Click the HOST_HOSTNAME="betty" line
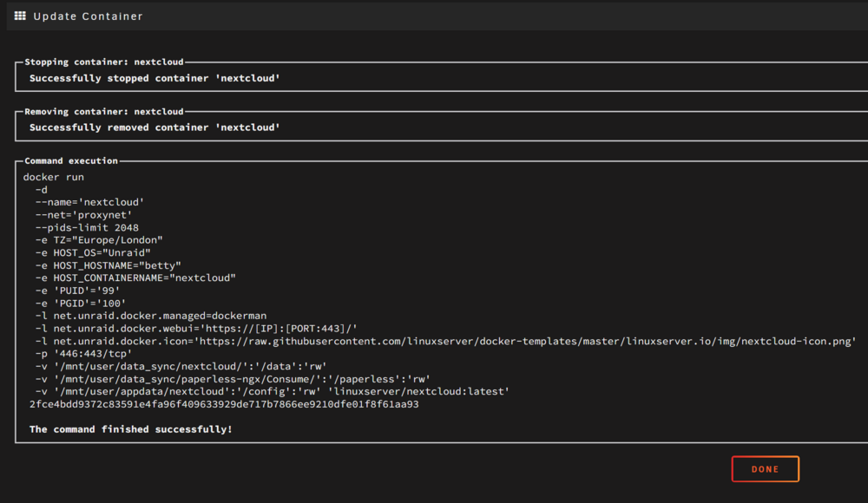The height and width of the screenshot is (503, 868). pyautogui.click(x=108, y=265)
